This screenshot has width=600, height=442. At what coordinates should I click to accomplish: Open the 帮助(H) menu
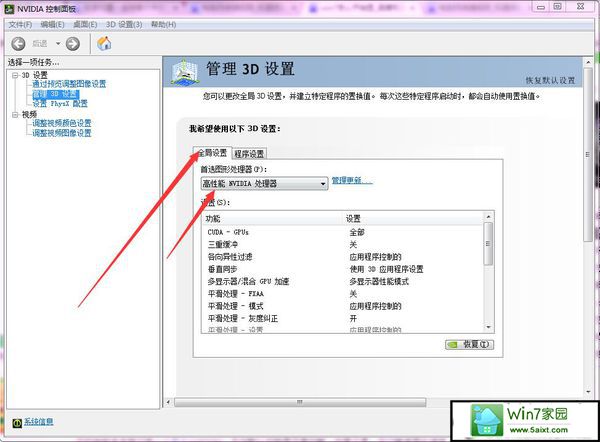(163, 25)
